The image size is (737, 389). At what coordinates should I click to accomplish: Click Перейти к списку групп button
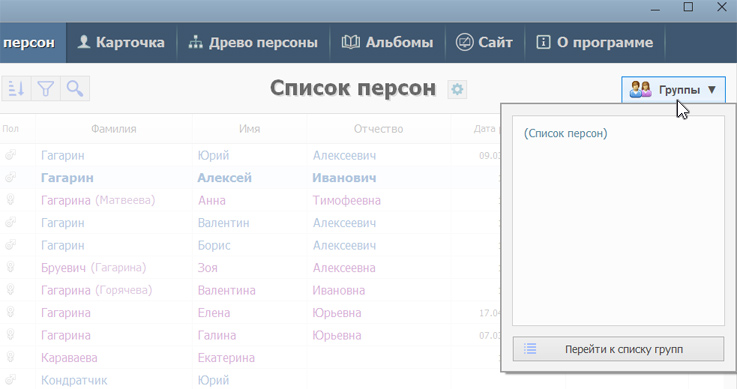(x=618, y=349)
